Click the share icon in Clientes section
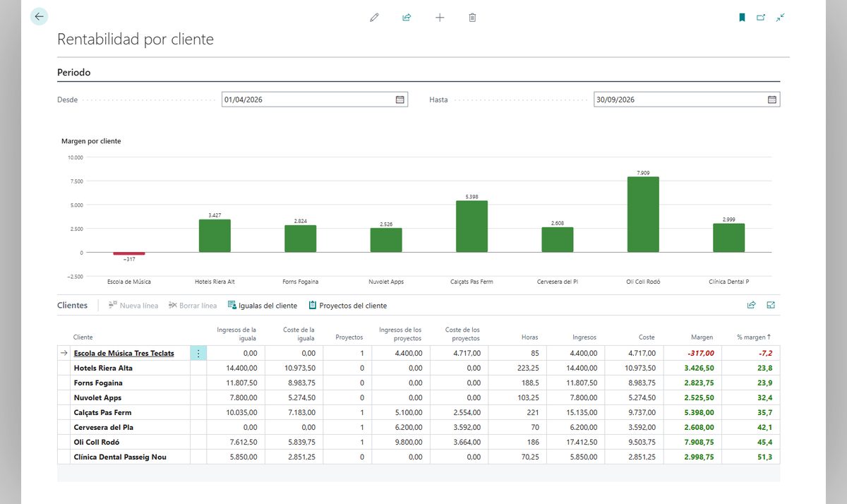847x504 pixels. pos(752,306)
